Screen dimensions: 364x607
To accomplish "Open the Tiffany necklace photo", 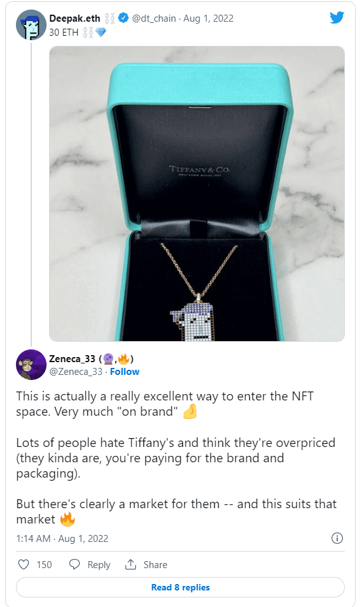I will (x=197, y=194).
